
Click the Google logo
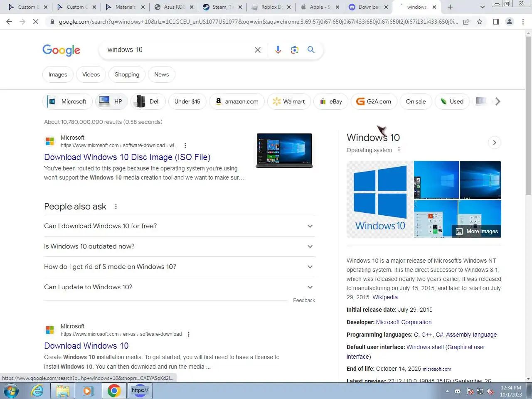[x=61, y=50]
